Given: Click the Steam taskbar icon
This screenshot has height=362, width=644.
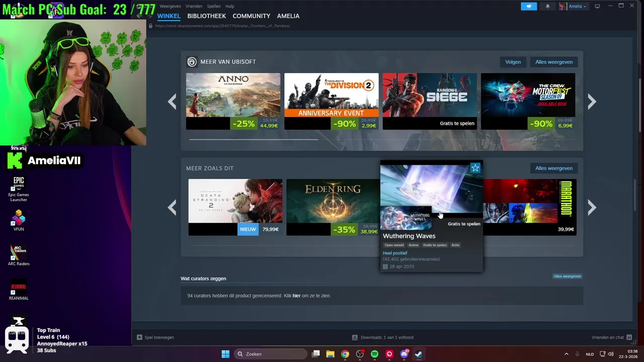Looking at the screenshot, I should (419, 354).
